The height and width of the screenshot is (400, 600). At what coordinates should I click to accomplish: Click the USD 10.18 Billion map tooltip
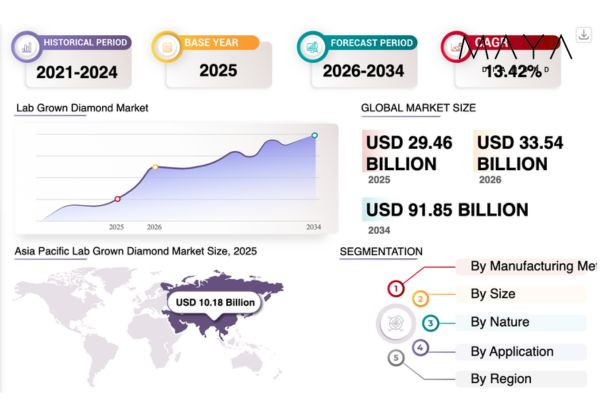coord(215,302)
